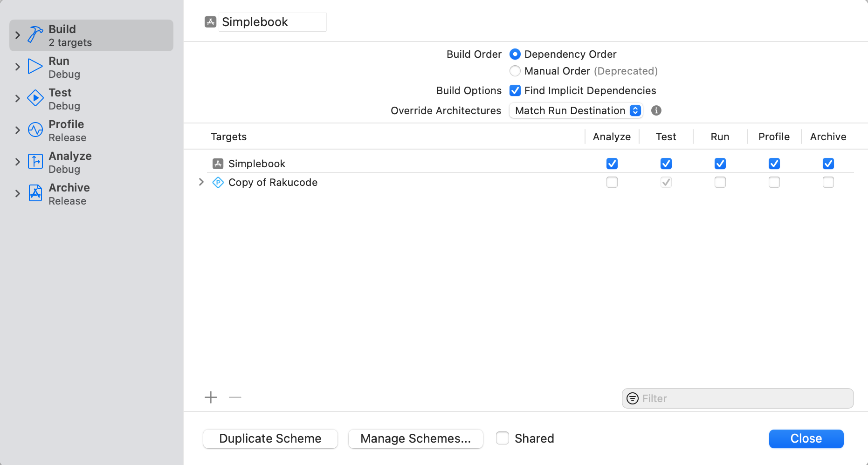Open the Match Run Destination dropdown

click(x=576, y=110)
